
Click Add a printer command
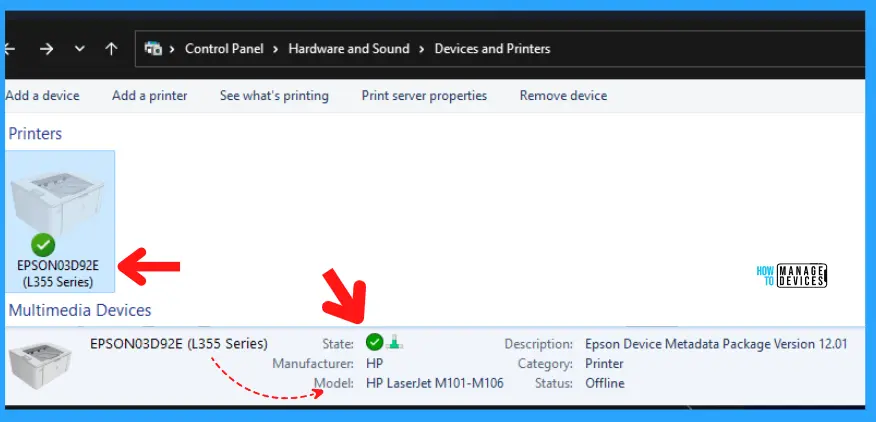(x=150, y=96)
